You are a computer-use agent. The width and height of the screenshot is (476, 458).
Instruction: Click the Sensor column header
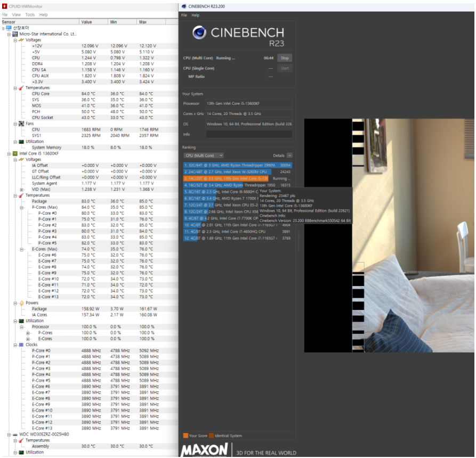[40, 22]
